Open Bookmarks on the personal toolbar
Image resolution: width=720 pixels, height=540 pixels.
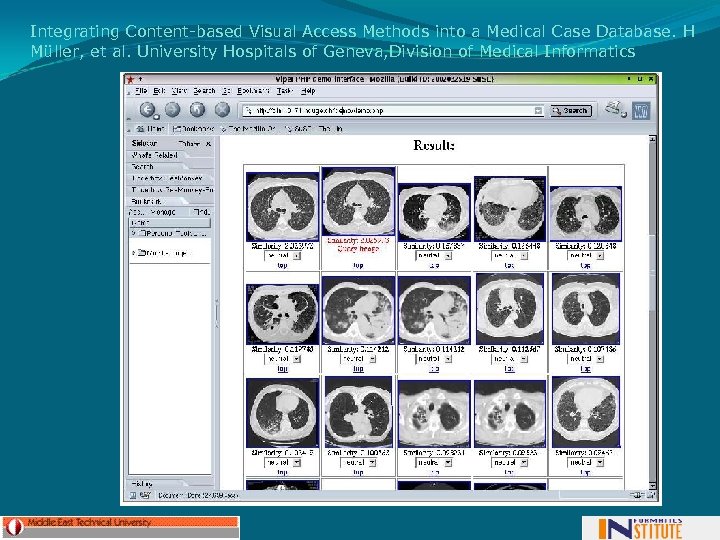pyautogui.click(x=193, y=129)
